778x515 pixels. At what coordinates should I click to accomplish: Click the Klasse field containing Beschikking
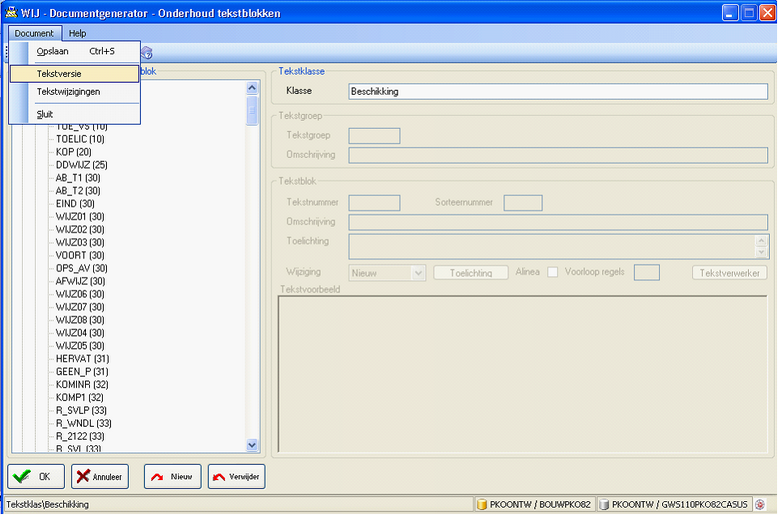tap(558, 91)
